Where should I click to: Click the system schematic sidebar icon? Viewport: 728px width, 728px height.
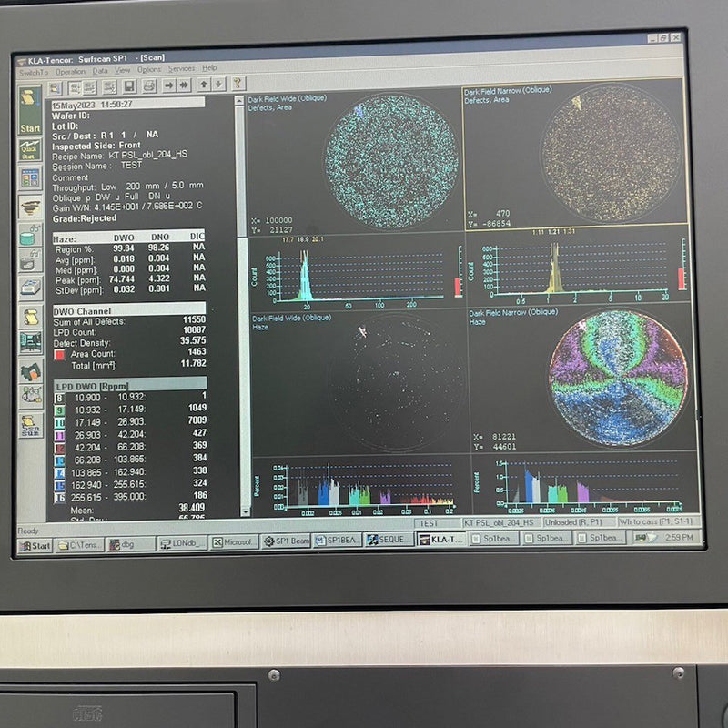coord(30,343)
